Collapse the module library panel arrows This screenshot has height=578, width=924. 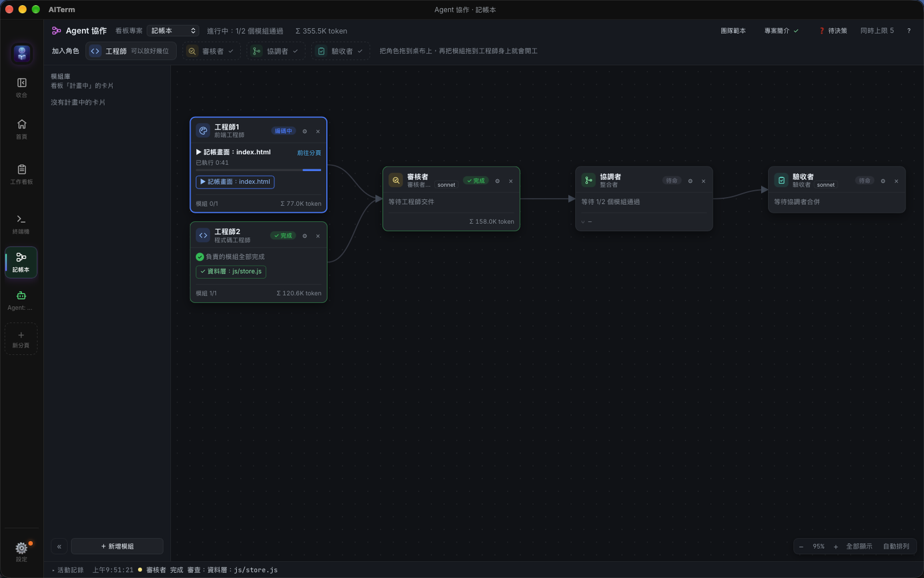tap(59, 546)
